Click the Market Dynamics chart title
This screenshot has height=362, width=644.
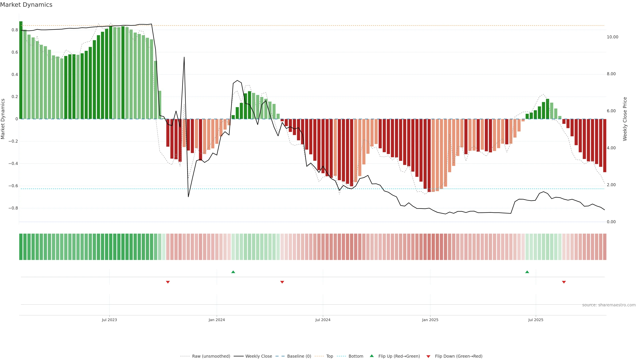(x=26, y=5)
